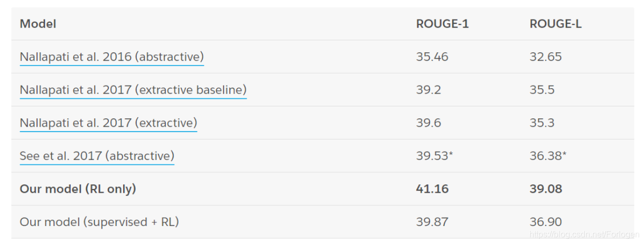
Task: Open the See et al. 2017 (abstractive) link
Action: click(x=97, y=156)
